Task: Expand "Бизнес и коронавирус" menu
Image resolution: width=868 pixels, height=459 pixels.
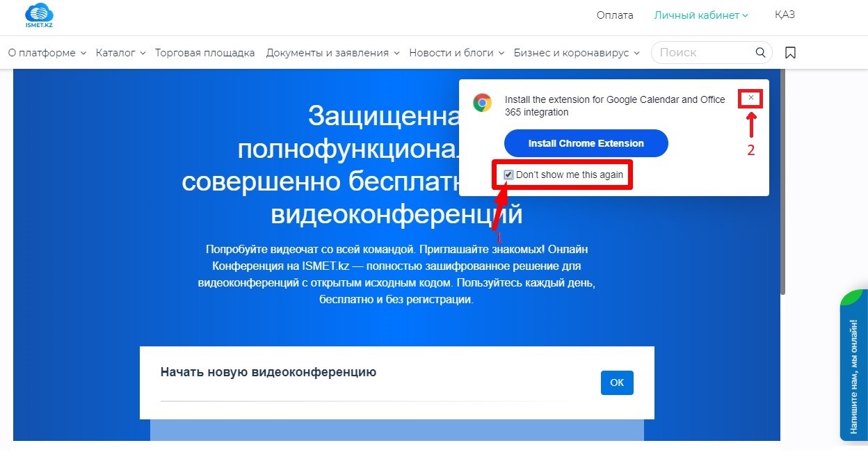Action: pyautogui.click(x=577, y=53)
